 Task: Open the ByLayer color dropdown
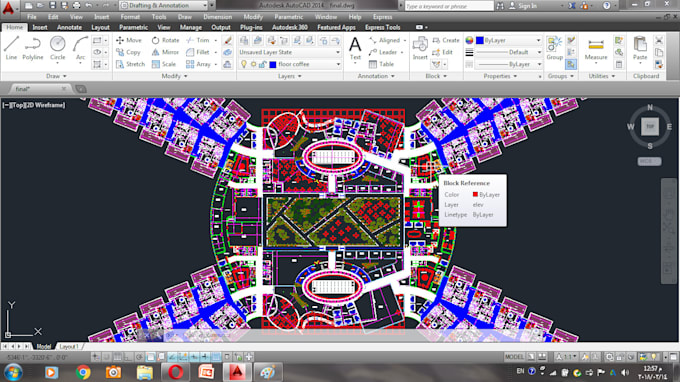coord(508,40)
